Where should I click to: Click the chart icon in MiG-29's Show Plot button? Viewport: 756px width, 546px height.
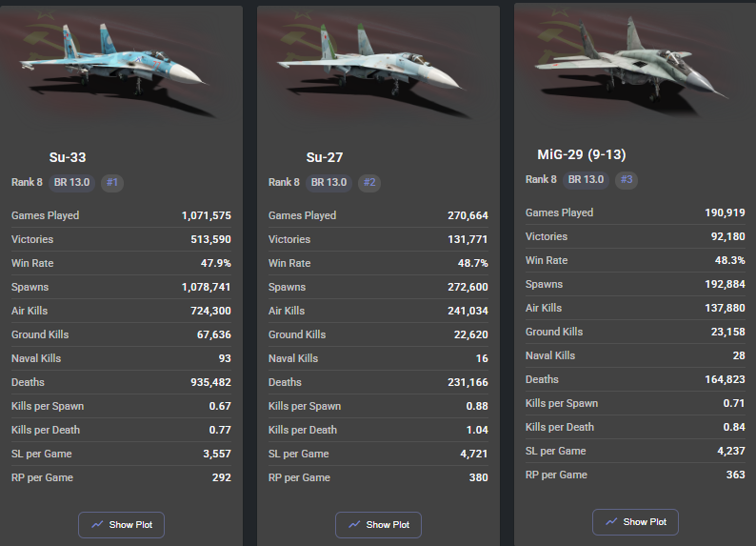(x=611, y=522)
